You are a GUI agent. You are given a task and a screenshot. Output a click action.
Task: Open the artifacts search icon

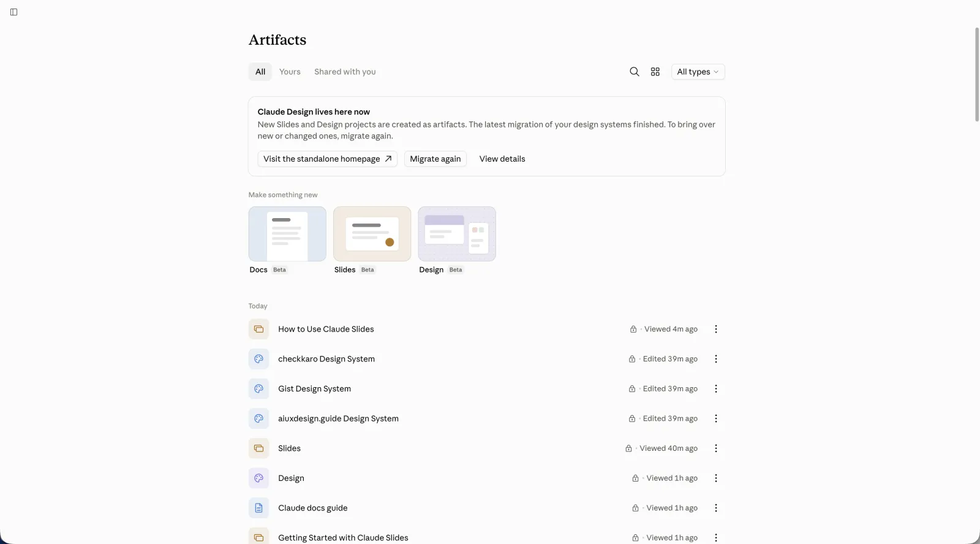coord(635,72)
